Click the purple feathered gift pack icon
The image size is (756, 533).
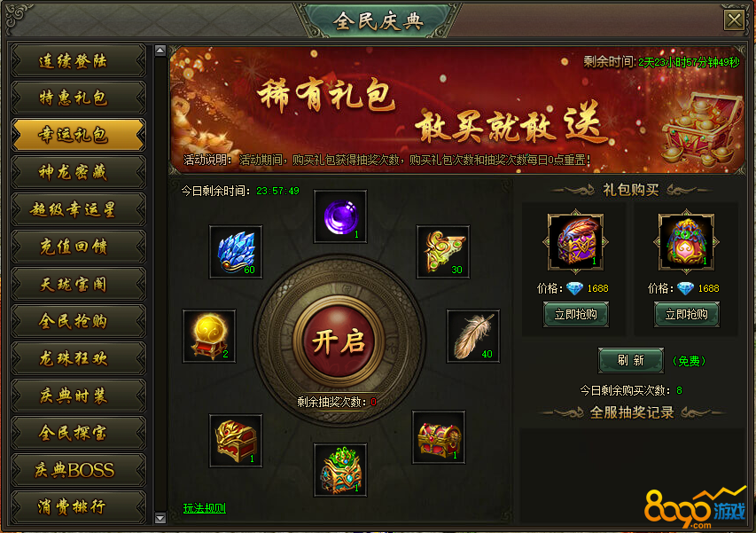click(x=576, y=241)
